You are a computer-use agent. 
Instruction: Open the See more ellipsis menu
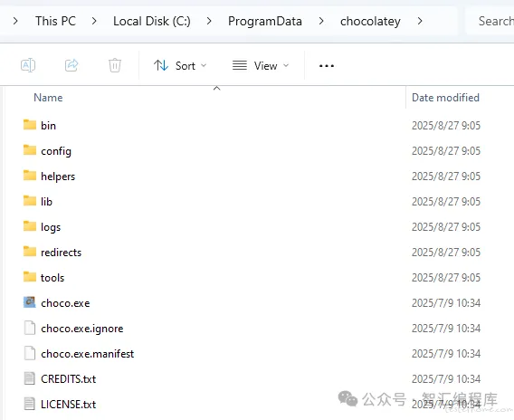click(327, 66)
